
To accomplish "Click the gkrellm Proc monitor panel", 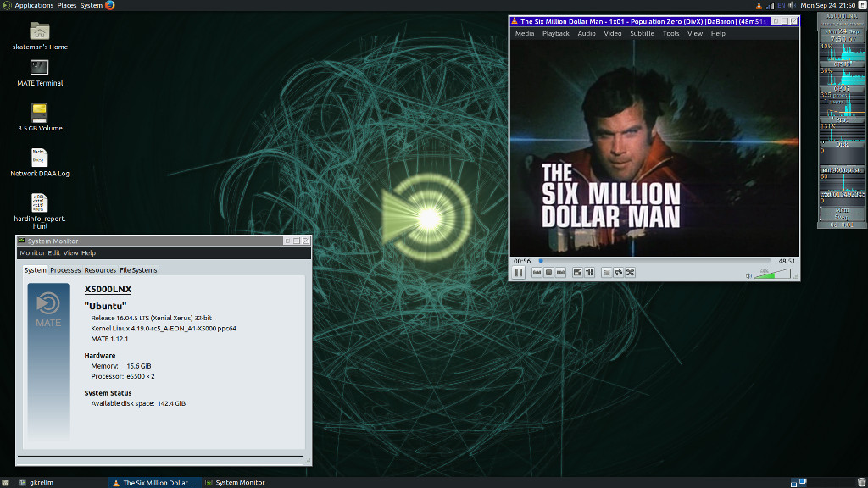I will click(x=842, y=109).
